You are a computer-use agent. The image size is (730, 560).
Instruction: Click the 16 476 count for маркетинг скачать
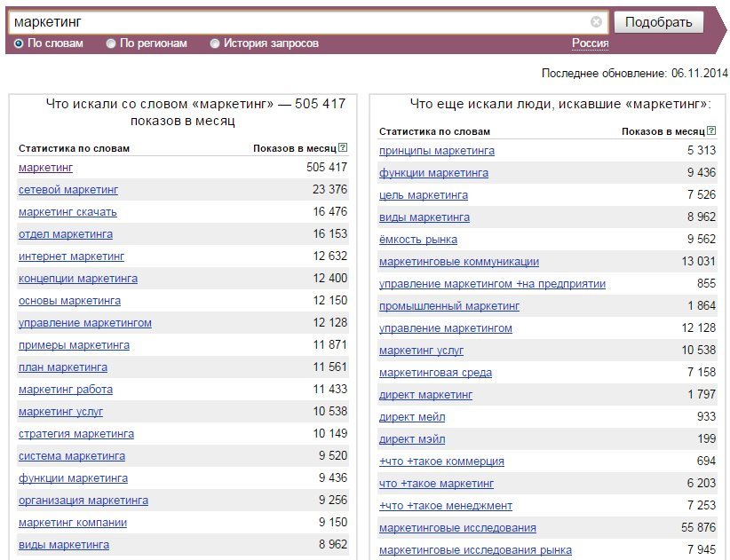coord(330,211)
